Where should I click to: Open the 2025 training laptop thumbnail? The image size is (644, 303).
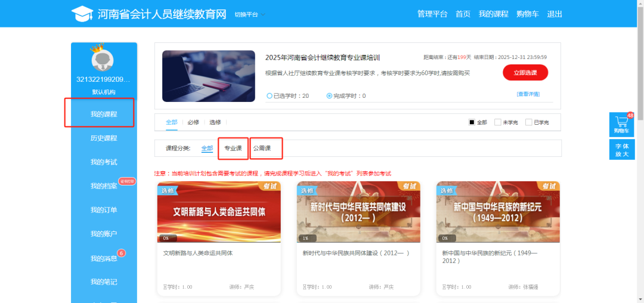[x=209, y=76]
